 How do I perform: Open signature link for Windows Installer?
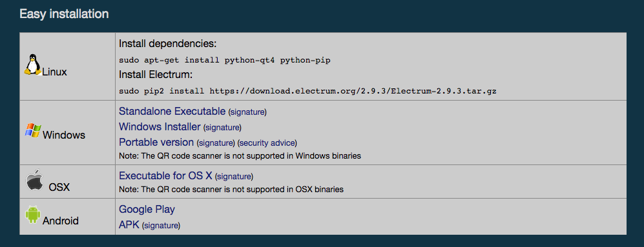(223, 128)
